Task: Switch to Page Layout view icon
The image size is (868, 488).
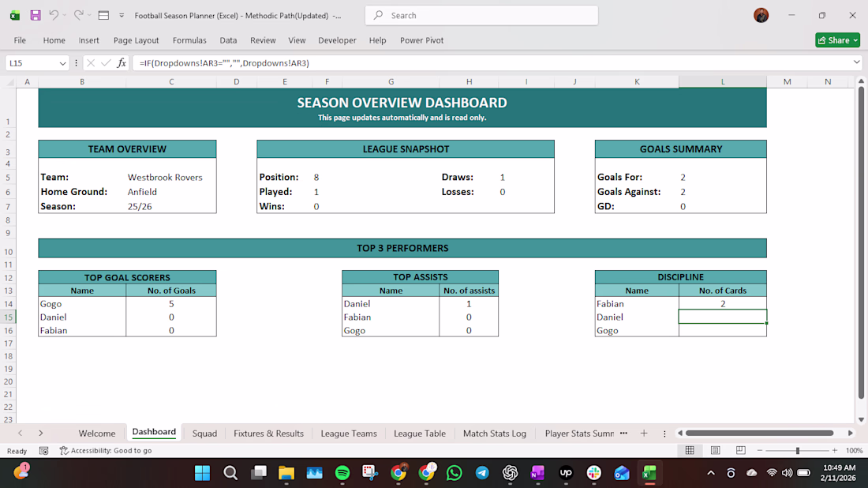Action: tap(715, 450)
